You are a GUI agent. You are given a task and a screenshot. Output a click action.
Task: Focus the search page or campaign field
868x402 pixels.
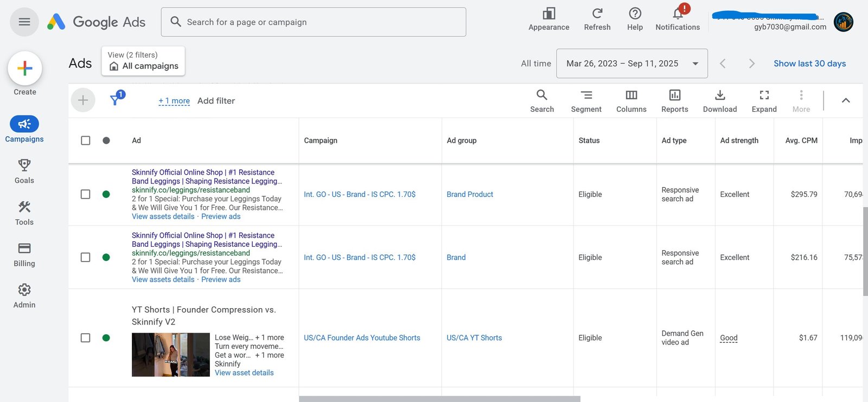314,22
